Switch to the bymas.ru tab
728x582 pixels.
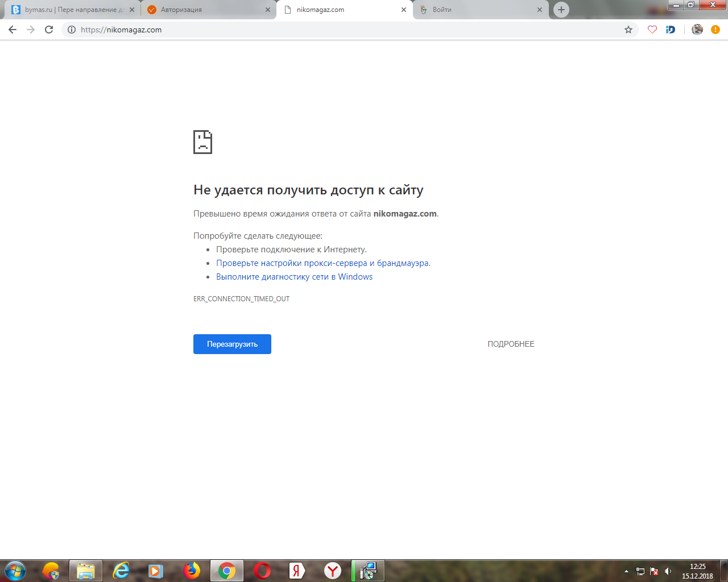coord(71,10)
